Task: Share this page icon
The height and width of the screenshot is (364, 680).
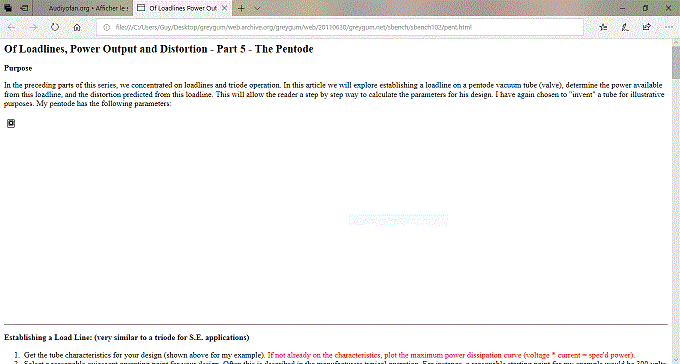Action: click(647, 27)
